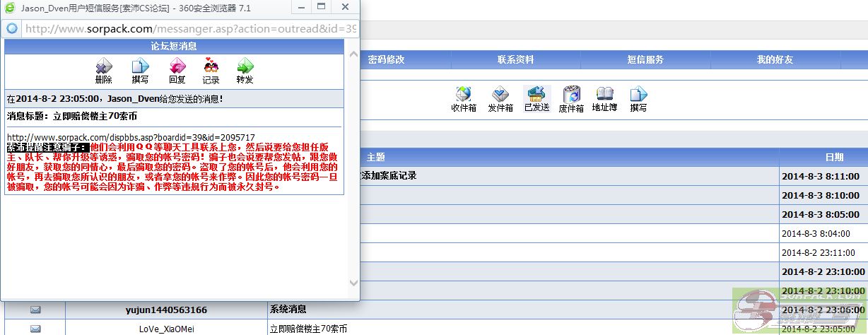The height and width of the screenshot is (335, 868).
Task: Switch to the 联系资料 tab
Action: (515, 60)
